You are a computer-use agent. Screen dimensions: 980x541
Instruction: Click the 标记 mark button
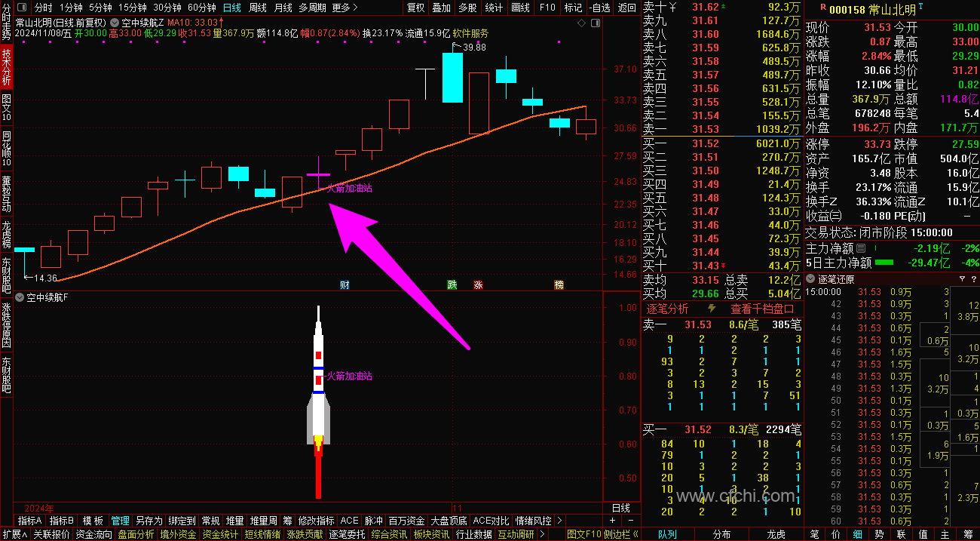tap(573, 8)
